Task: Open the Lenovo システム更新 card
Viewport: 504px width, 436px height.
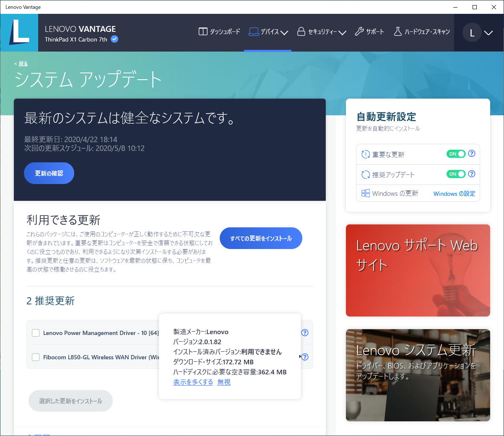Action: point(418,375)
